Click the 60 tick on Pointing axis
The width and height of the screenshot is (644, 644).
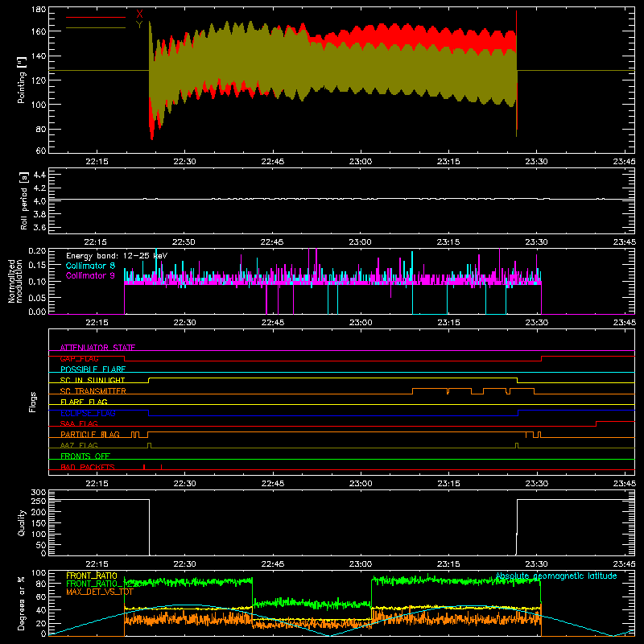[41, 151]
